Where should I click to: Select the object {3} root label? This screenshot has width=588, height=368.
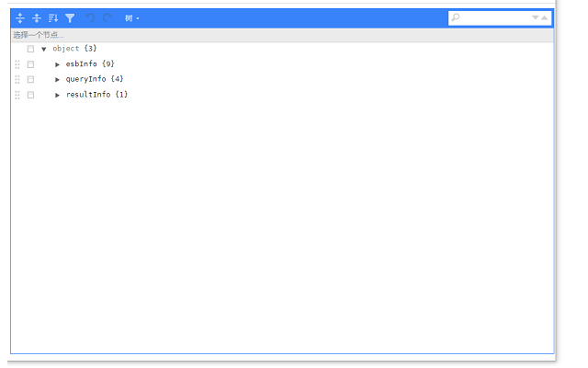pyautogui.click(x=74, y=49)
